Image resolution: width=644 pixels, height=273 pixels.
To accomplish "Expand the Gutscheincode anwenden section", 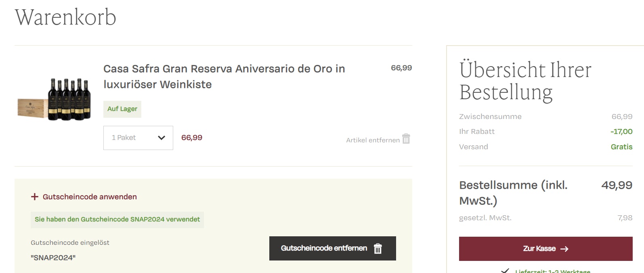I will [x=84, y=197].
